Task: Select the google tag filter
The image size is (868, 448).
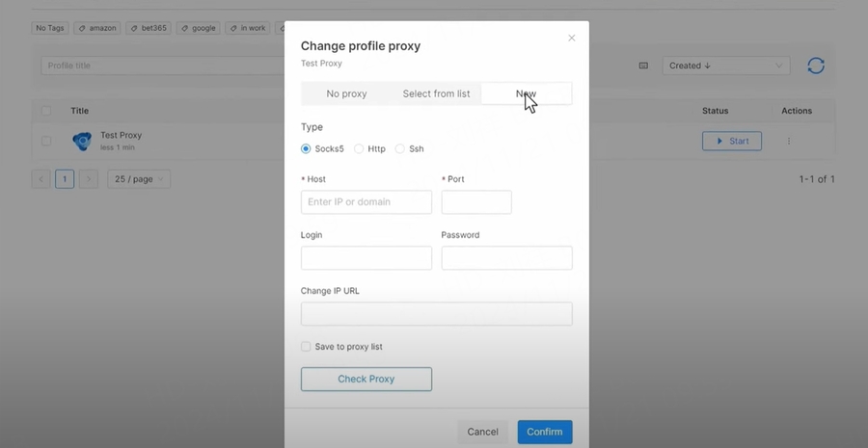Action: click(198, 28)
